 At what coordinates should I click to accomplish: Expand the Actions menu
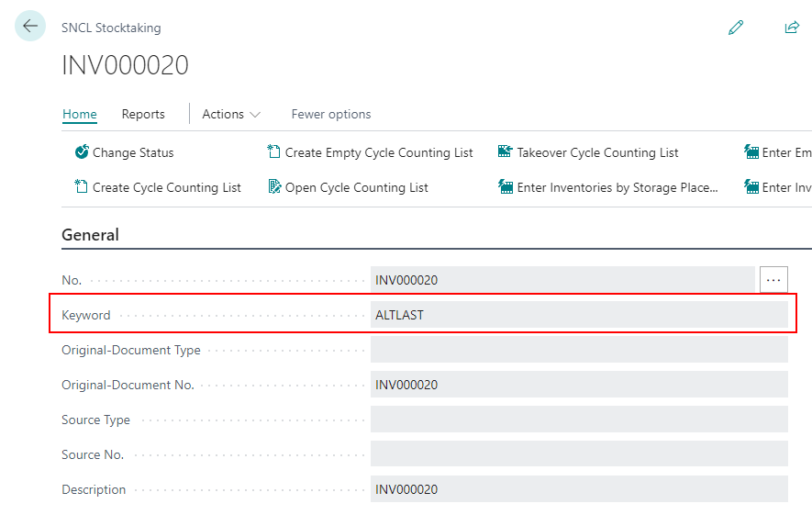click(231, 114)
